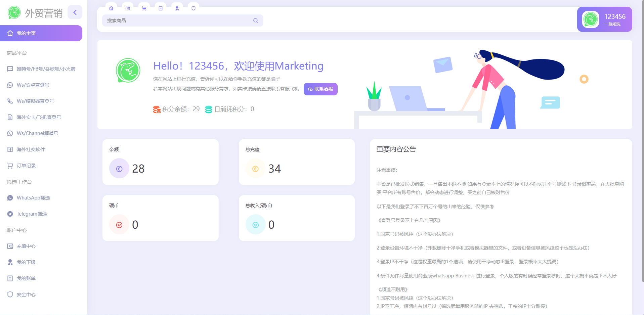Go to Ws/安卓直登号 in sidebar
Screen dimensions: 644x315
pos(33,85)
